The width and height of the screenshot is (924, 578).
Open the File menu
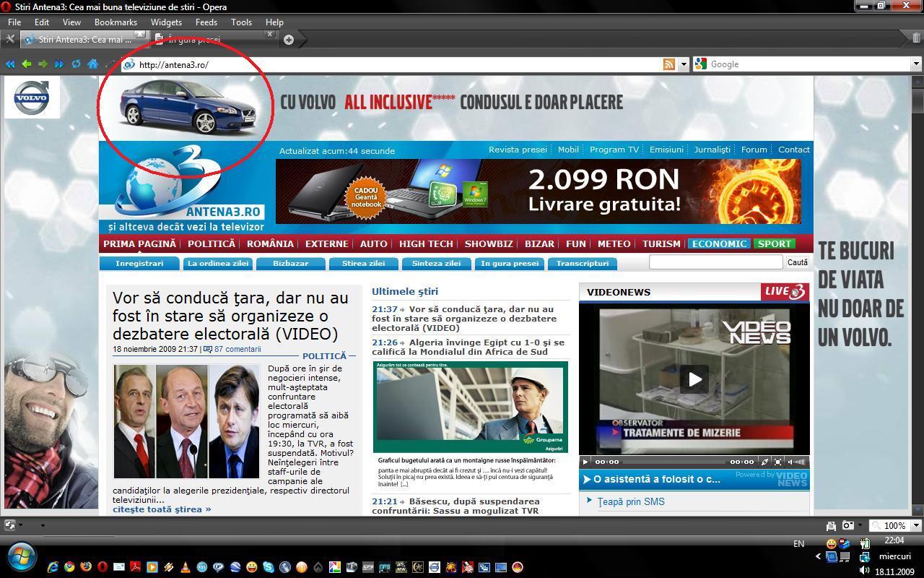[x=14, y=22]
